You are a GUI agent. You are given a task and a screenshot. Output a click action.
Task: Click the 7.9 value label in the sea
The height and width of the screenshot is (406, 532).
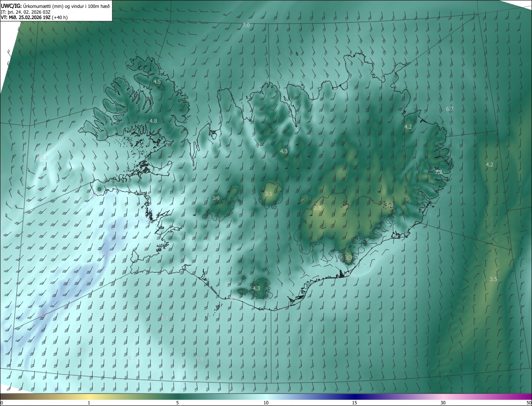[199, 360]
